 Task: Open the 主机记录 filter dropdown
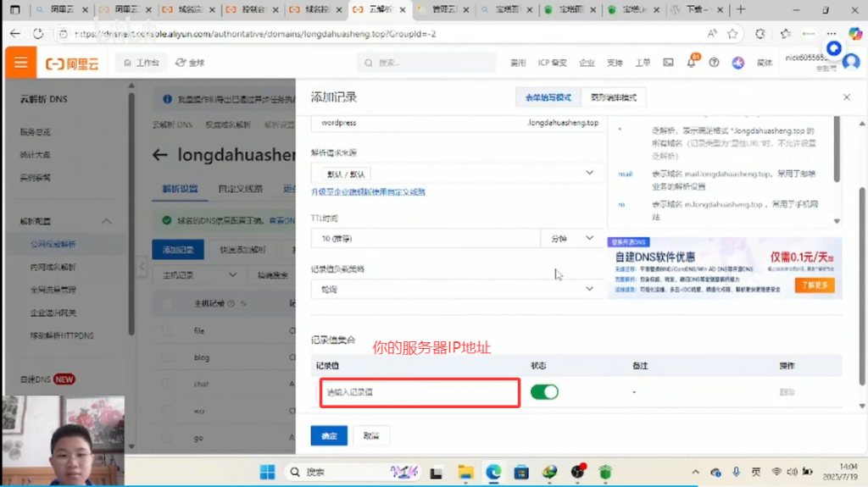click(199, 275)
